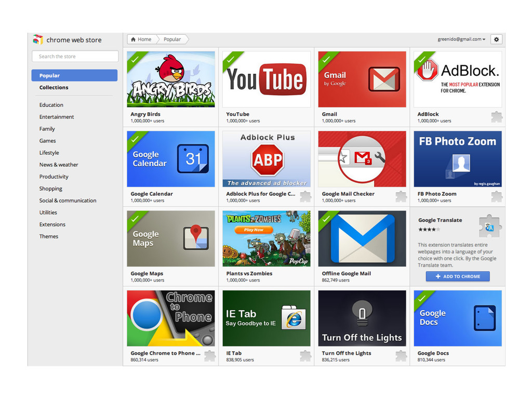
Task: Click the Offline Google Mail title
Action: [x=347, y=273]
